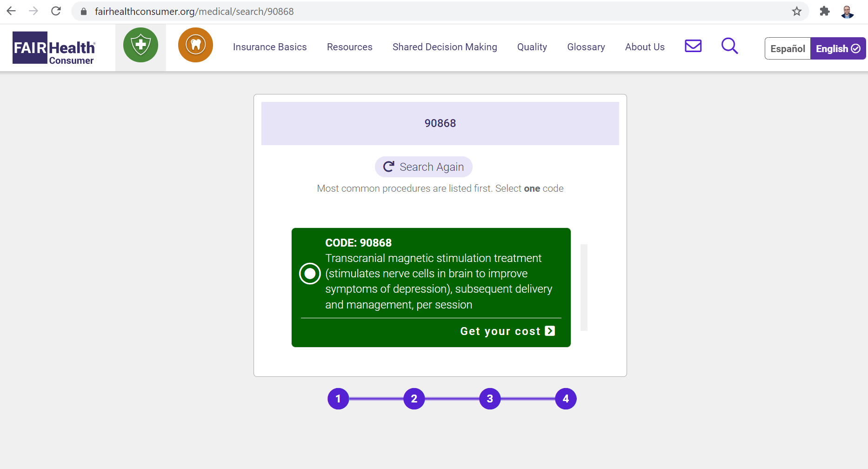Open the Insurance Basics menu
868x469 pixels.
[x=270, y=47]
